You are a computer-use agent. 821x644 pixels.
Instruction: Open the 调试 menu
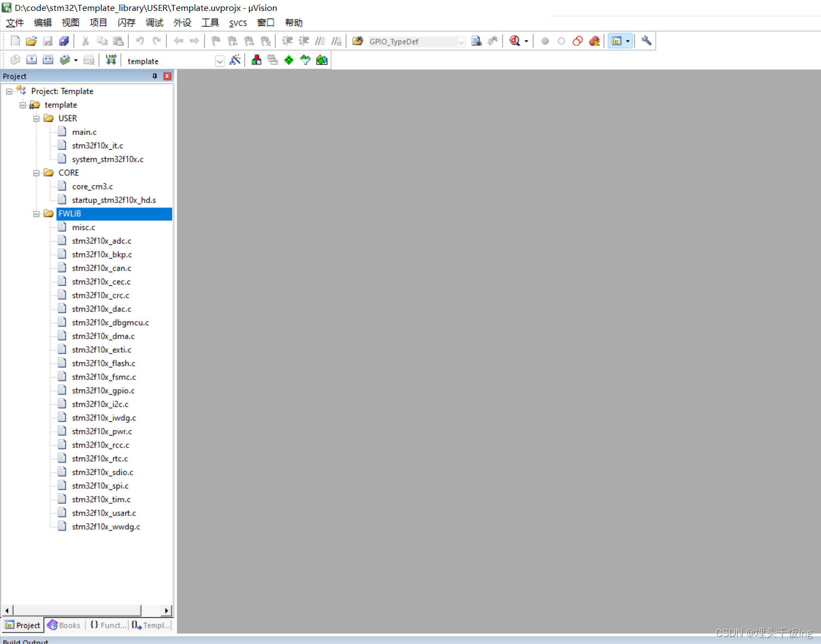coord(154,22)
